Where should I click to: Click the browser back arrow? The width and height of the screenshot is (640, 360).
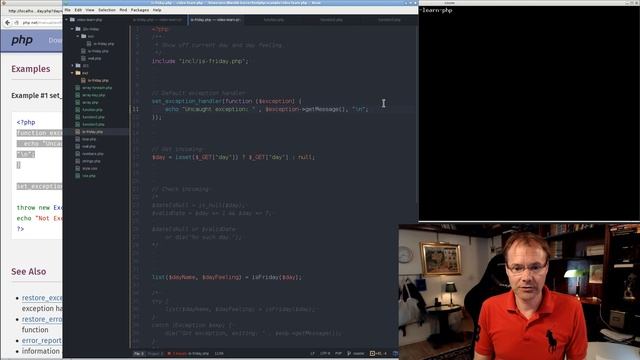pyautogui.click(x=7, y=23)
